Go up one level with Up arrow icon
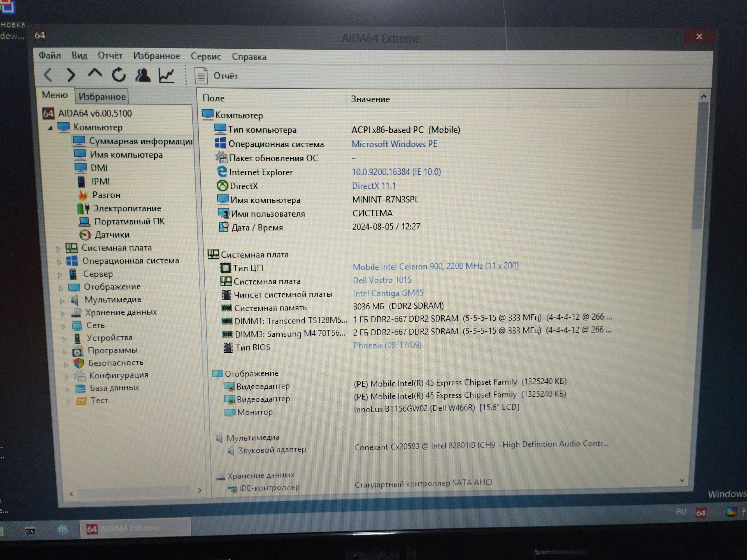The height and width of the screenshot is (560, 747). [x=95, y=74]
